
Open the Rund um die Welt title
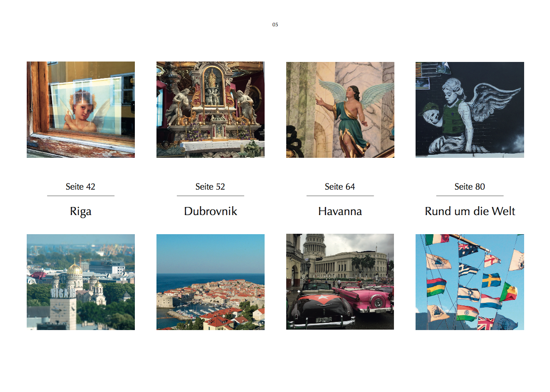click(470, 211)
